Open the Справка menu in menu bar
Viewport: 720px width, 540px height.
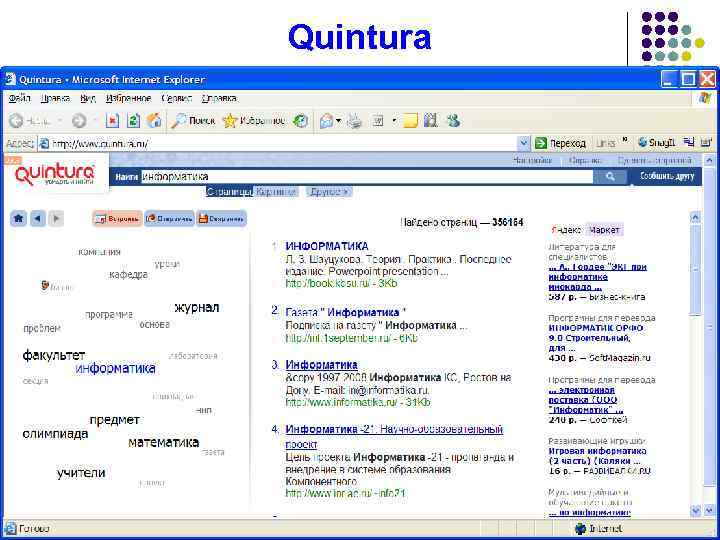219,98
